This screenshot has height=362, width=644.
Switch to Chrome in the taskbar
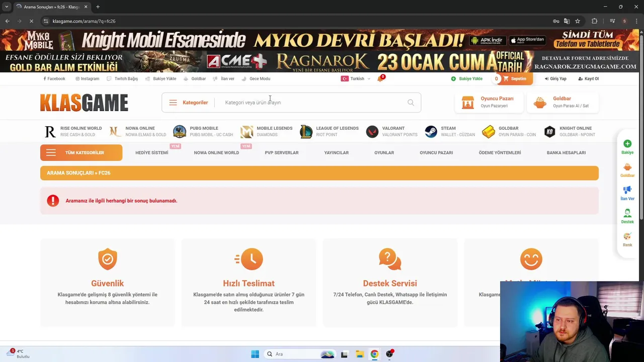pos(374,354)
